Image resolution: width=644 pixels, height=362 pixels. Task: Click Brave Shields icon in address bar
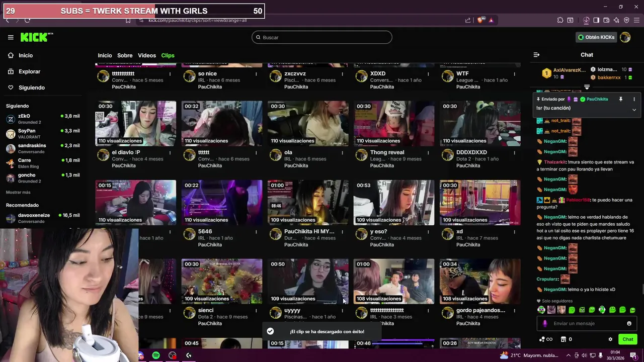point(480,20)
